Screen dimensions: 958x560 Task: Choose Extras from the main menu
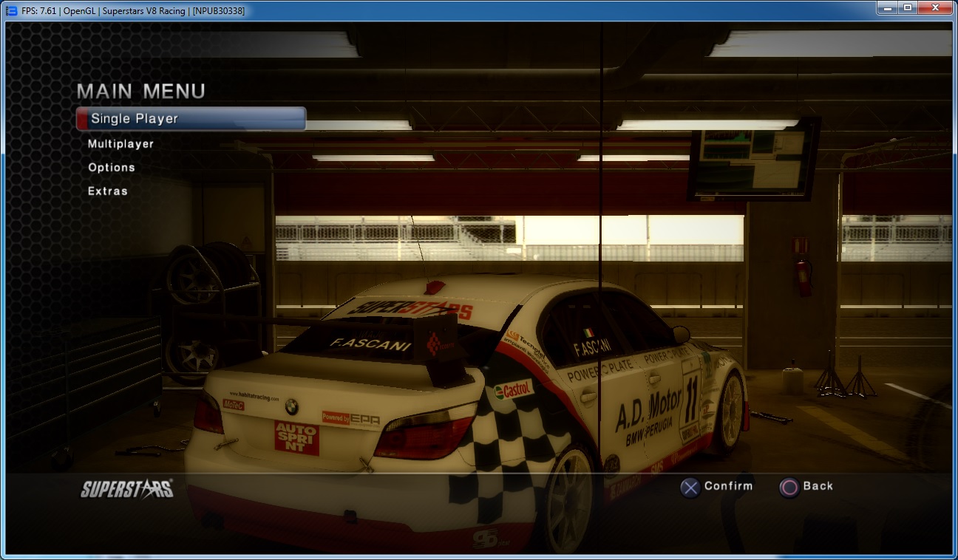[x=108, y=191]
